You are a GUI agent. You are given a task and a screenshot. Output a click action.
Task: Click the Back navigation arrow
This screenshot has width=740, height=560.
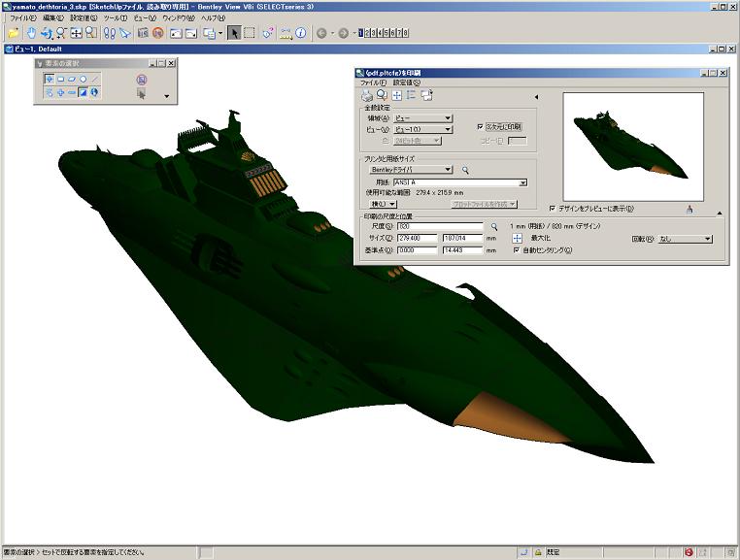pos(321,33)
